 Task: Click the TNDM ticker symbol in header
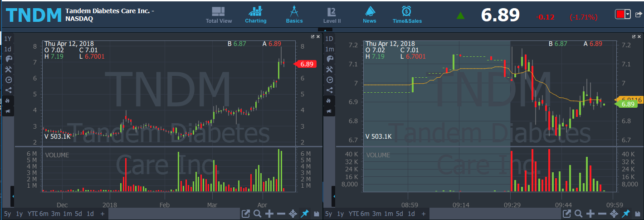[34, 15]
